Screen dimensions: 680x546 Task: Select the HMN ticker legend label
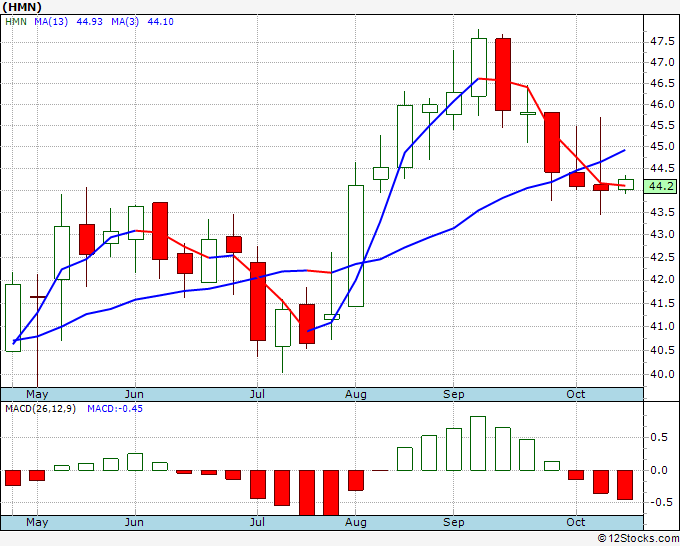16,22
